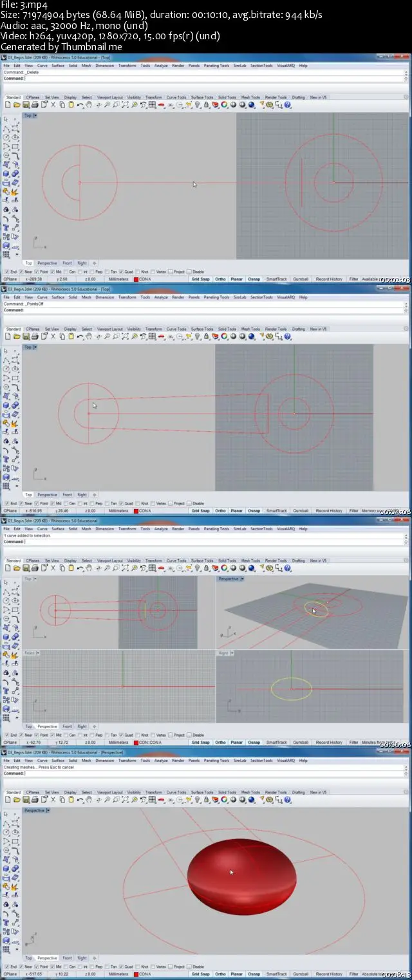This screenshot has width=412, height=980.
Task: Toggle Project checkbox in the _Delete frame
Action: [171, 272]
